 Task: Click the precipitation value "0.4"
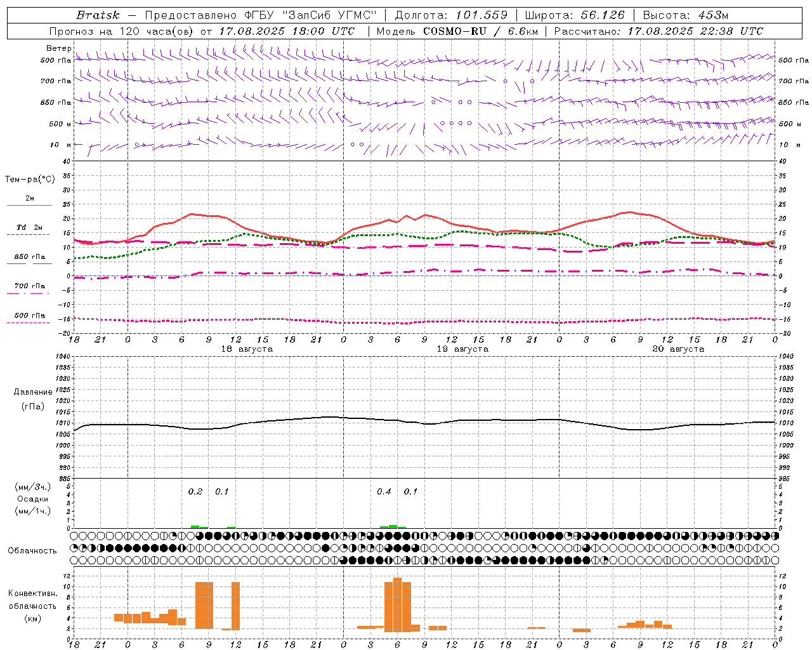[384, 492]
